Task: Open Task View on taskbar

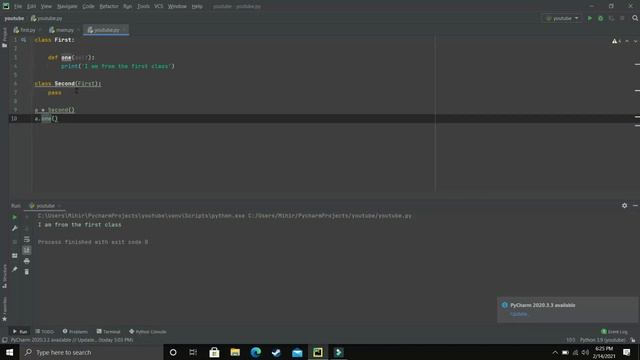Action: (193, 352)
